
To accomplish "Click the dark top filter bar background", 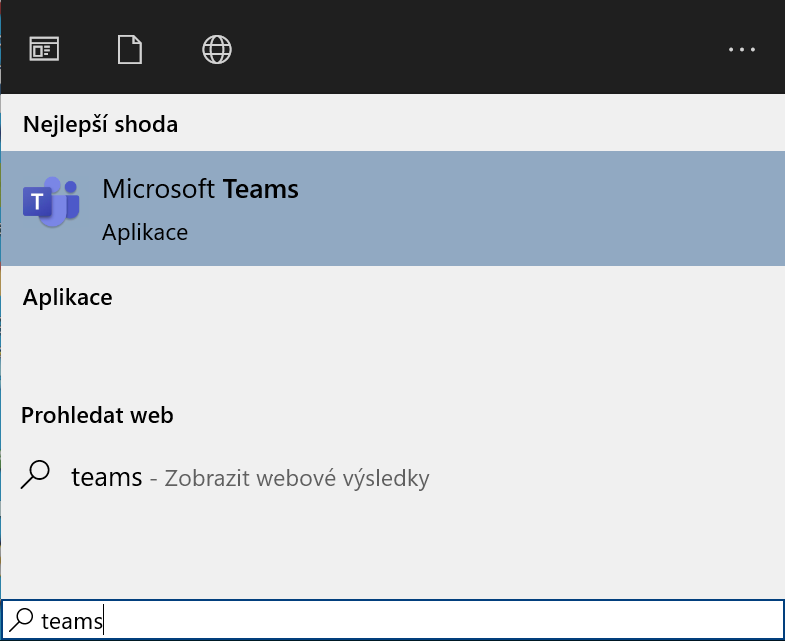I will (476, 49).
